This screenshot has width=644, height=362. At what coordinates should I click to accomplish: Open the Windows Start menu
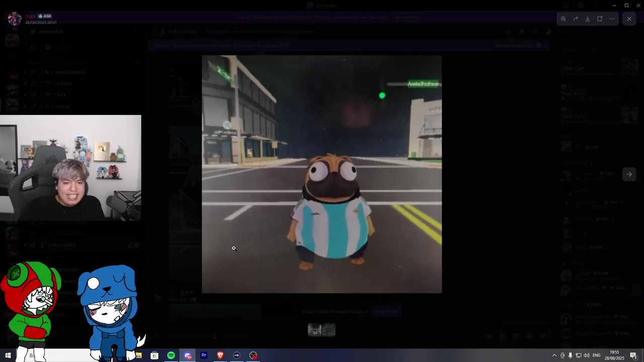8,355
